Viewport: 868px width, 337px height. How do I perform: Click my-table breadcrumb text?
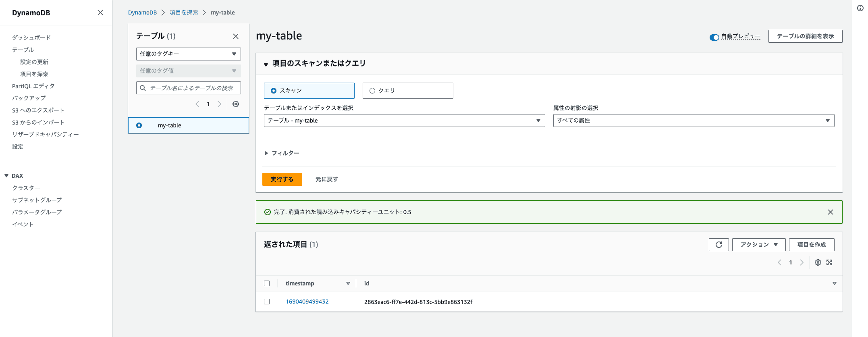(223, 12)
